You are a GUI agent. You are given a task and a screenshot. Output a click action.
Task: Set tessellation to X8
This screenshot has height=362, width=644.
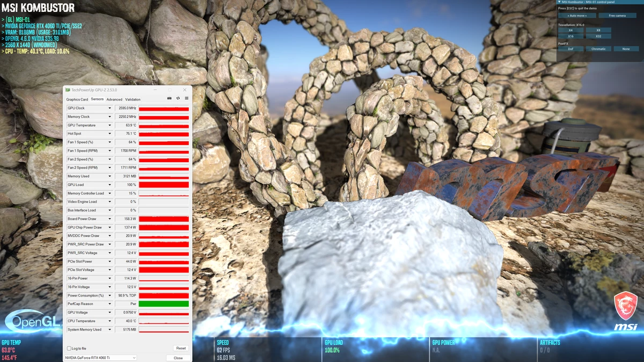pyautogui.click(x=598, y=30)
